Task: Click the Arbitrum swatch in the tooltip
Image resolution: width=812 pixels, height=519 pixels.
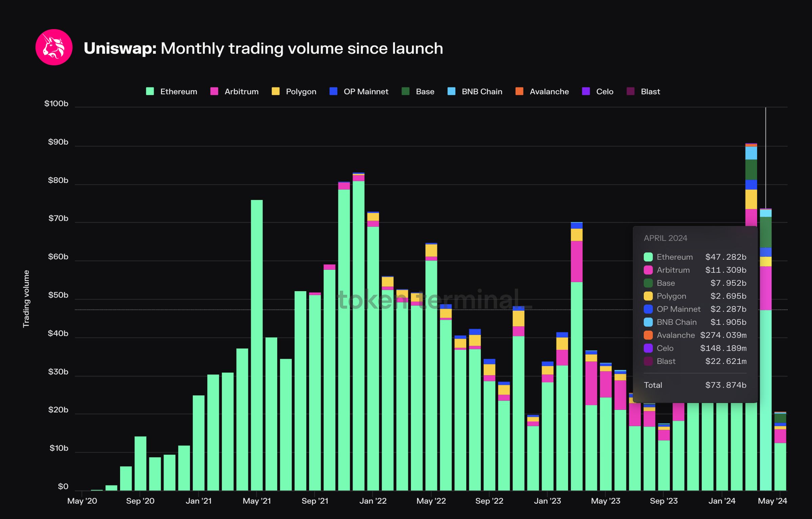Action: (x=648, y=270)
